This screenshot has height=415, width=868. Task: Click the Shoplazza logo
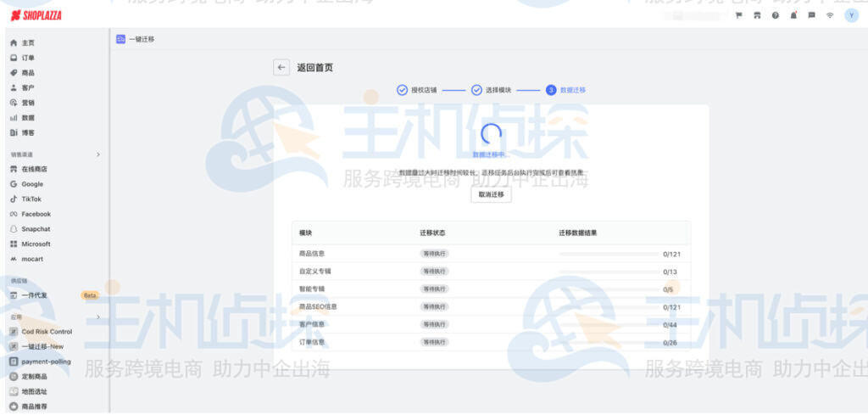click(36, 15)
